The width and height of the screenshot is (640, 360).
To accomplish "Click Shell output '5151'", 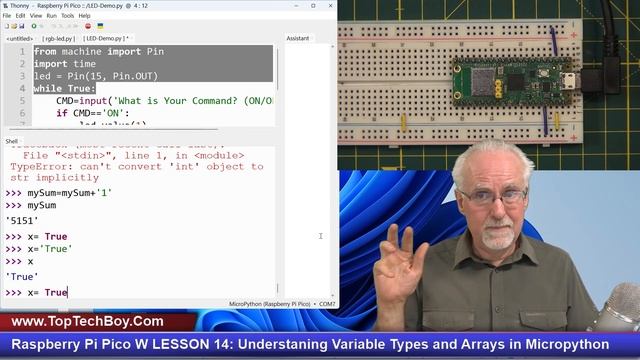I will click(22, 221).
